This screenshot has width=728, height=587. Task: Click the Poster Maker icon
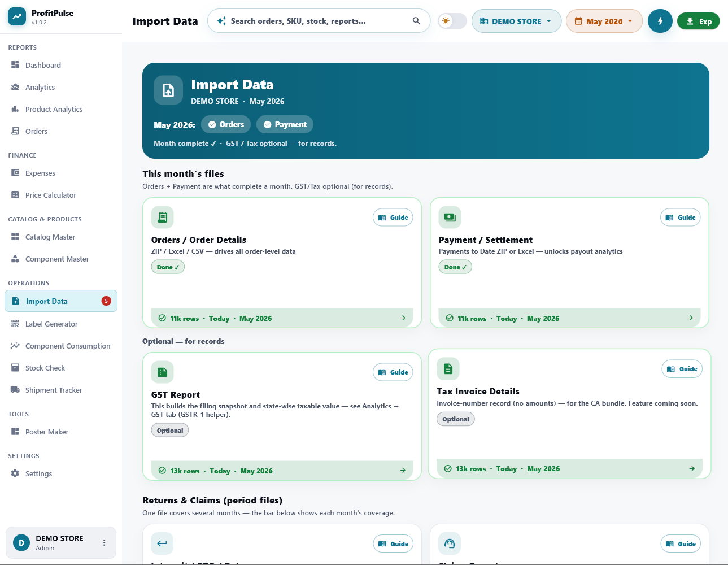click(15, 432)
